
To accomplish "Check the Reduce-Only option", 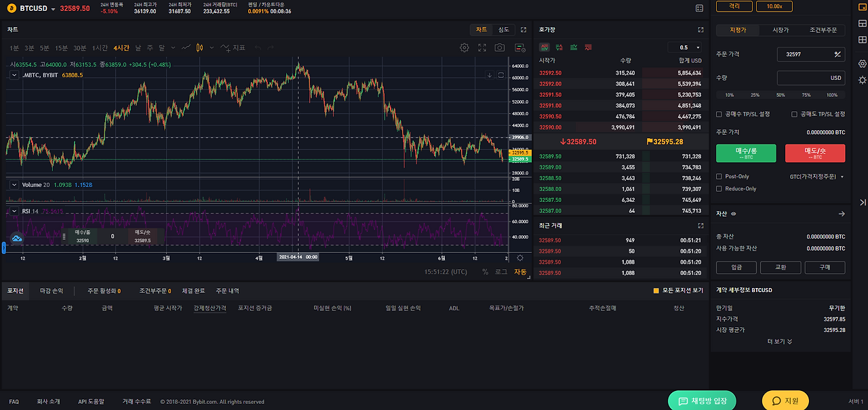I will 719,188.
